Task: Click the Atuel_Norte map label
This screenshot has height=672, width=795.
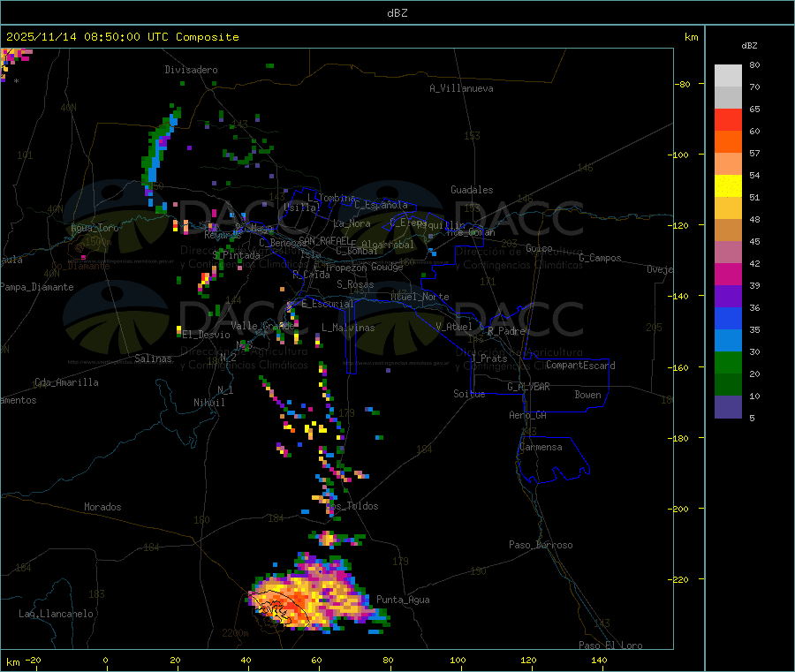Action: click(x=420, y=297)
